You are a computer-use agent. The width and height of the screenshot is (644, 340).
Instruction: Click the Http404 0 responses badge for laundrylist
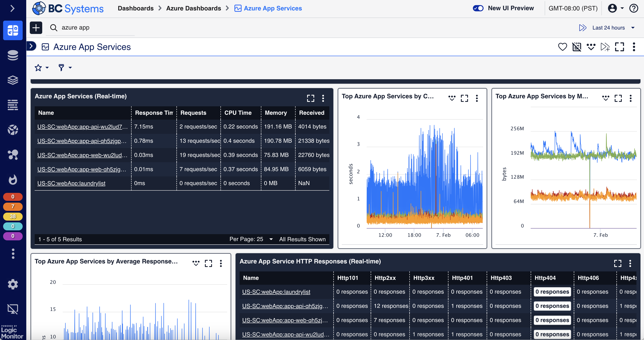click(552, 292)
